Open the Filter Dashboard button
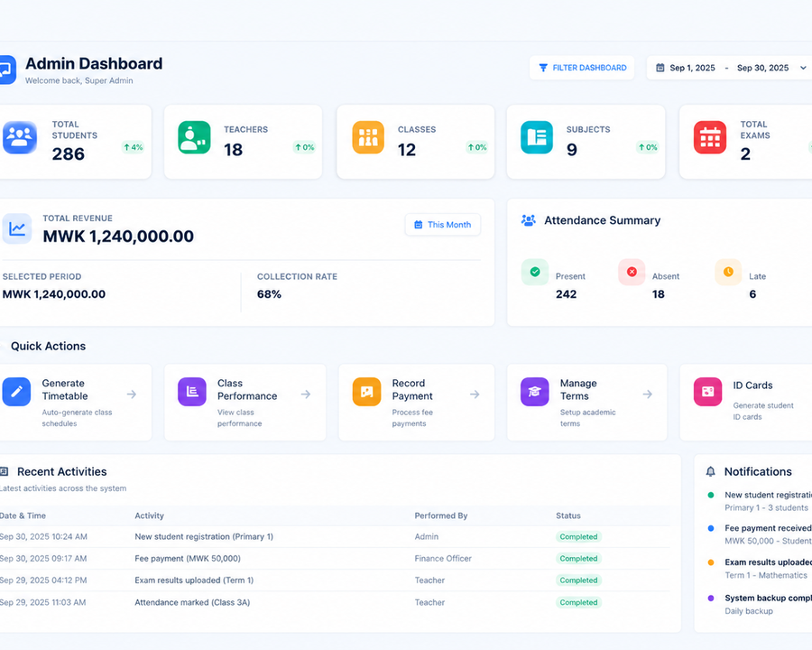 (x=582, y=68)
